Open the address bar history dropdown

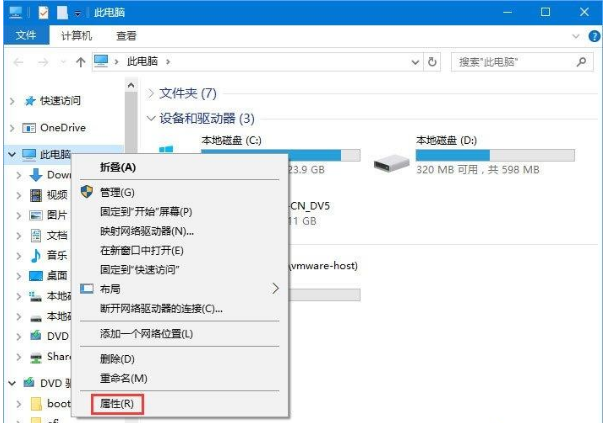[x=415, y=62]
